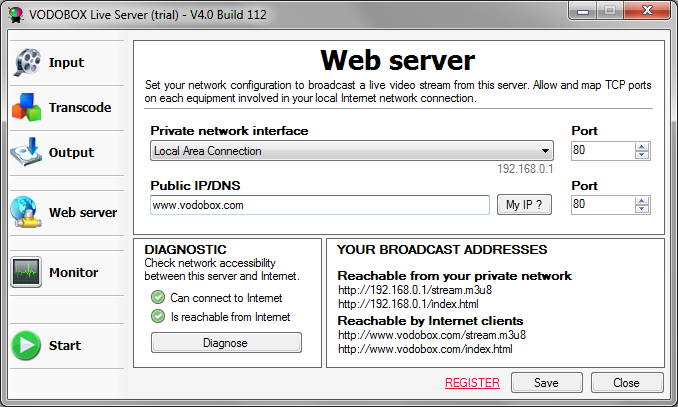
Task: Click the address http://www.vodobox.com/stream.m3u8
Action: click(x=432, y=335)
